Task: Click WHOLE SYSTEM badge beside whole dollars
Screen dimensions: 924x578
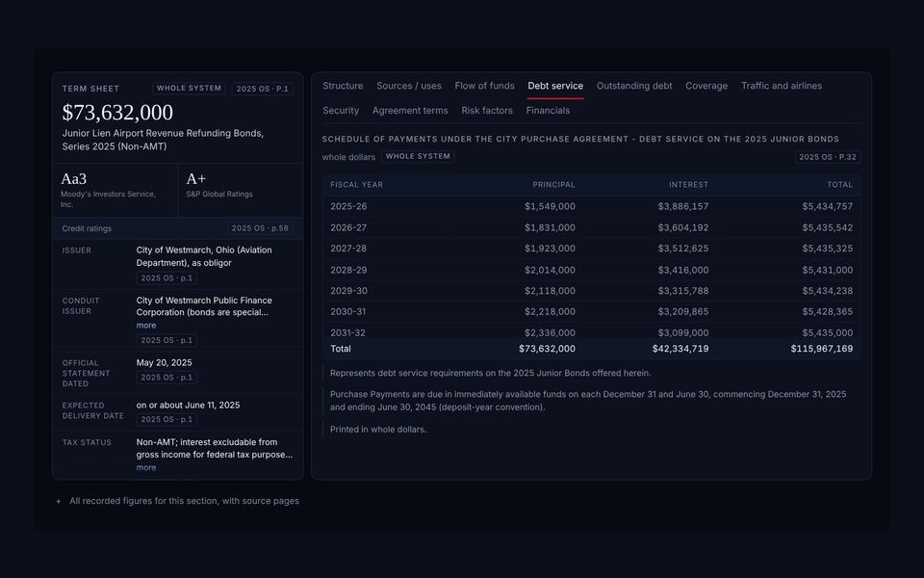Action: pos(418,156)
